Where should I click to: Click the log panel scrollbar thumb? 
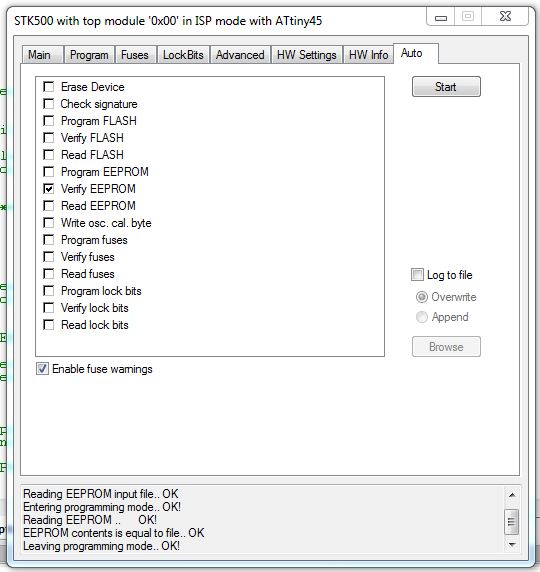click(512, 522)
